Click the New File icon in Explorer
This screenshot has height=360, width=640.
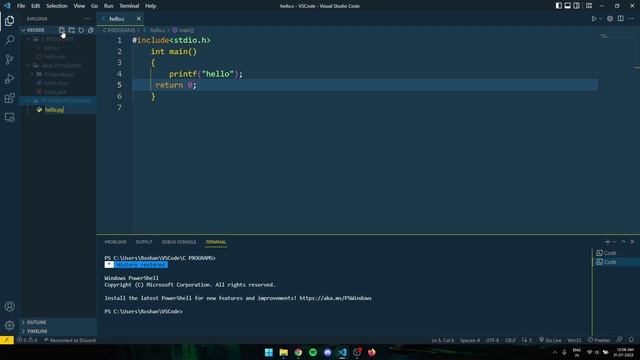tap(62, 30)
